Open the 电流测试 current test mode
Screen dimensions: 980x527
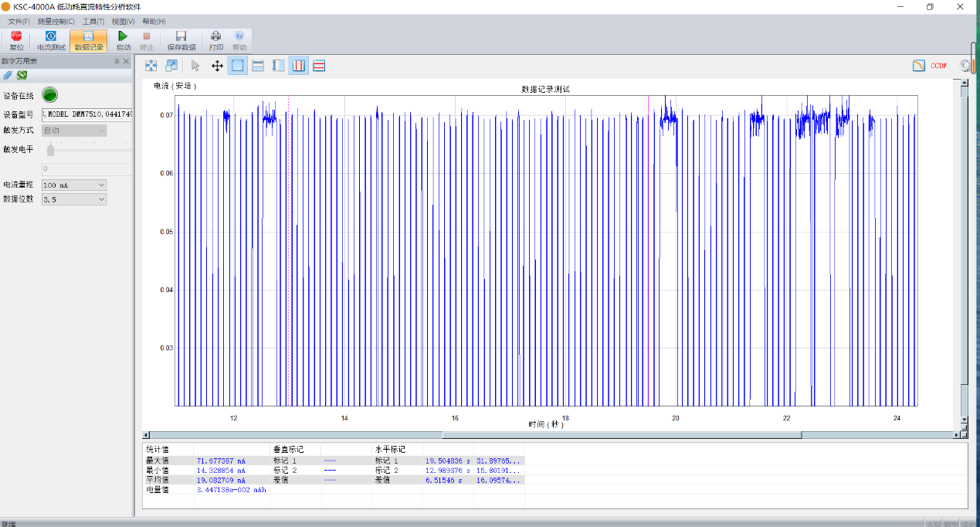[51, 37]
